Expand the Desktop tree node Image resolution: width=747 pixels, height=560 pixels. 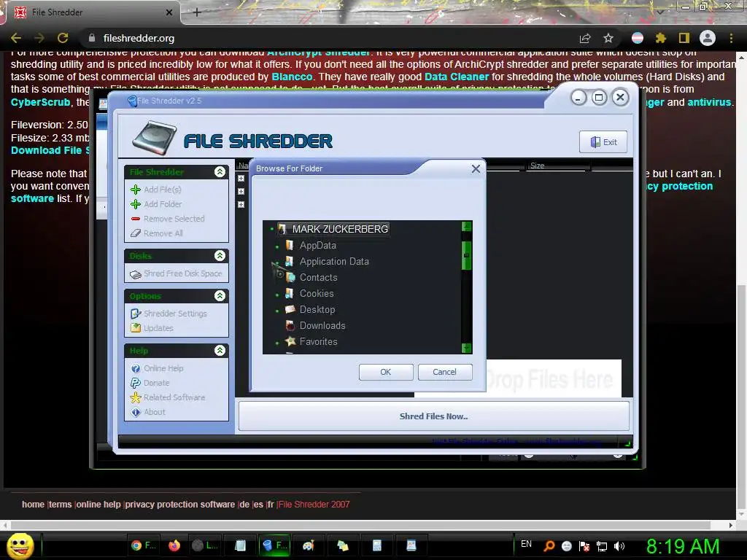[x=277, y=311]
